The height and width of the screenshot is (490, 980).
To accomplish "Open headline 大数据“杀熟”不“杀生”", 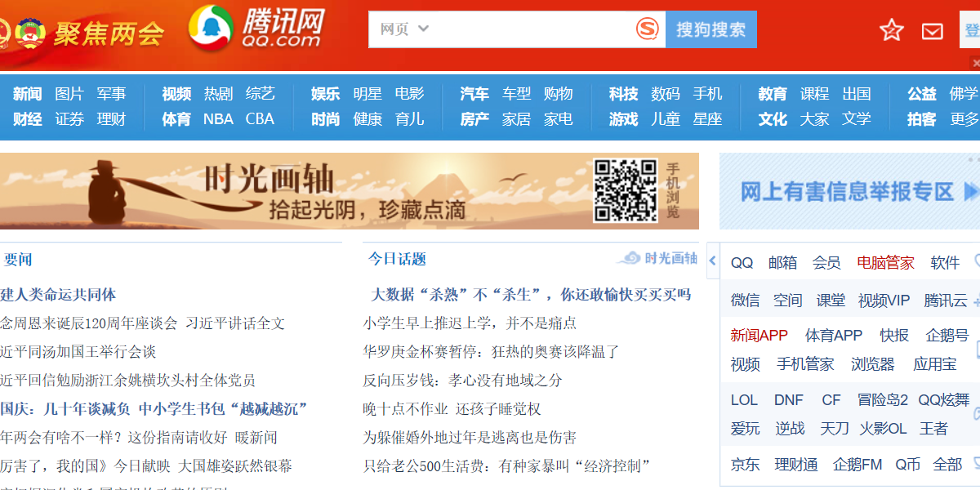I will (x=531, y=295).
